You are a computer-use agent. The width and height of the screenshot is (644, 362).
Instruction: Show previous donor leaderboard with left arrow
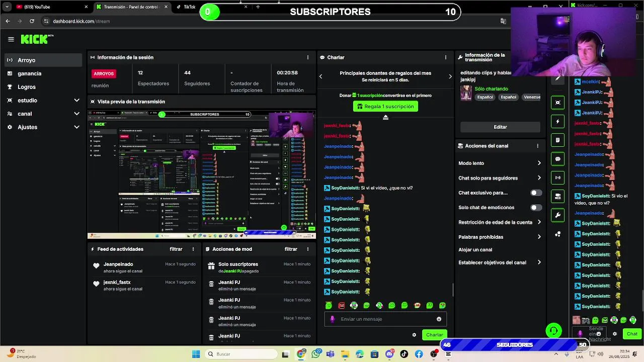point(320,76)
